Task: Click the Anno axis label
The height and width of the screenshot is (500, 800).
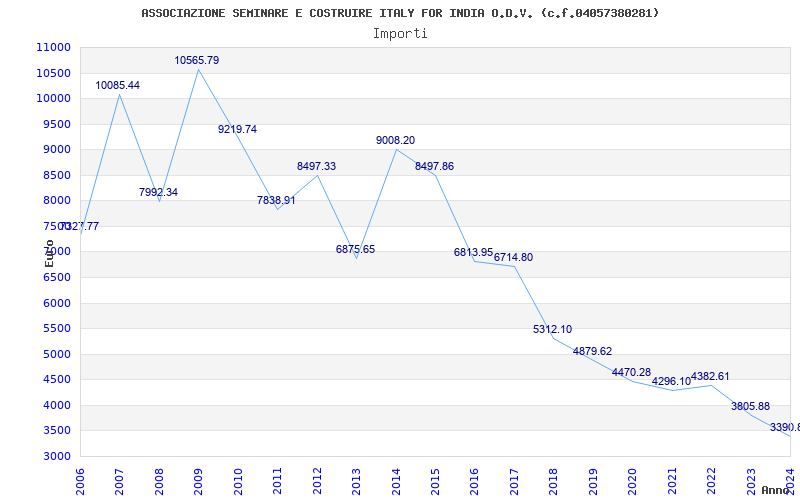Action: 775,490
